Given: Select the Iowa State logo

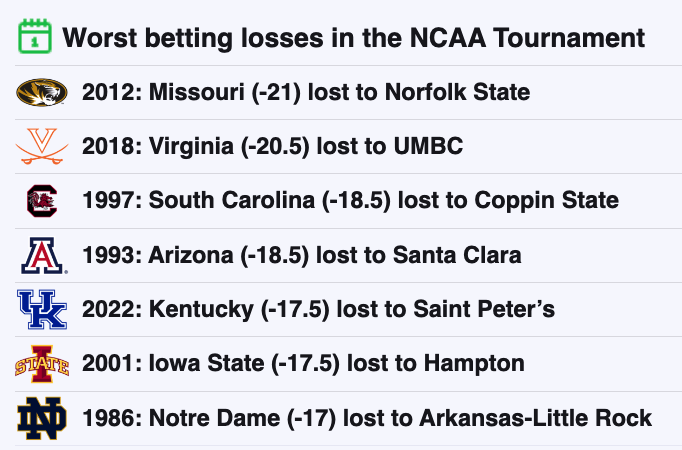Looking at the screenshot, I should [x=42, y=364].
